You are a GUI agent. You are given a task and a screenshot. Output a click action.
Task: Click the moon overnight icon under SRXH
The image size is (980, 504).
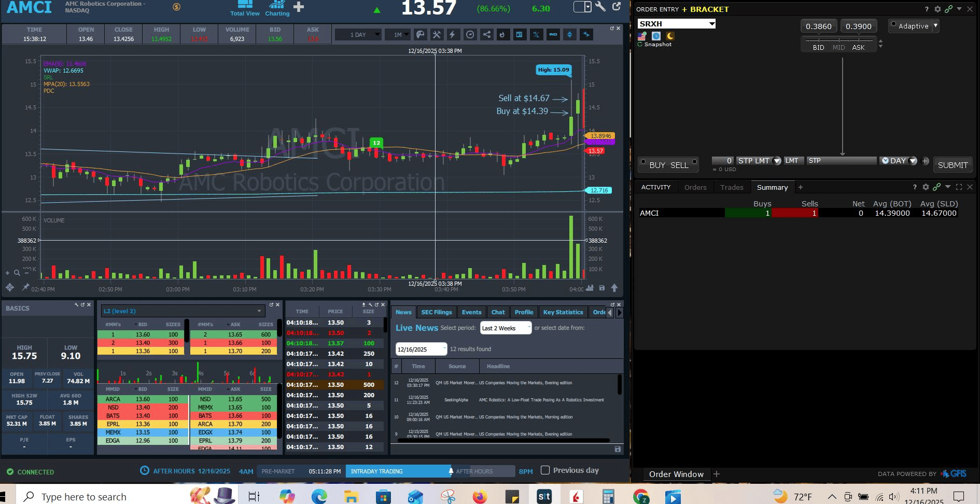670,36
